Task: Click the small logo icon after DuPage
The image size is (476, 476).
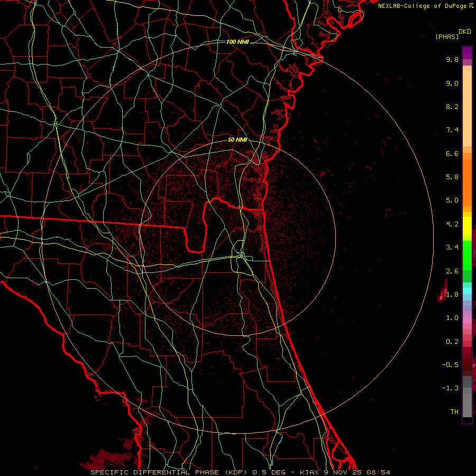Action: tap(471, 6)
